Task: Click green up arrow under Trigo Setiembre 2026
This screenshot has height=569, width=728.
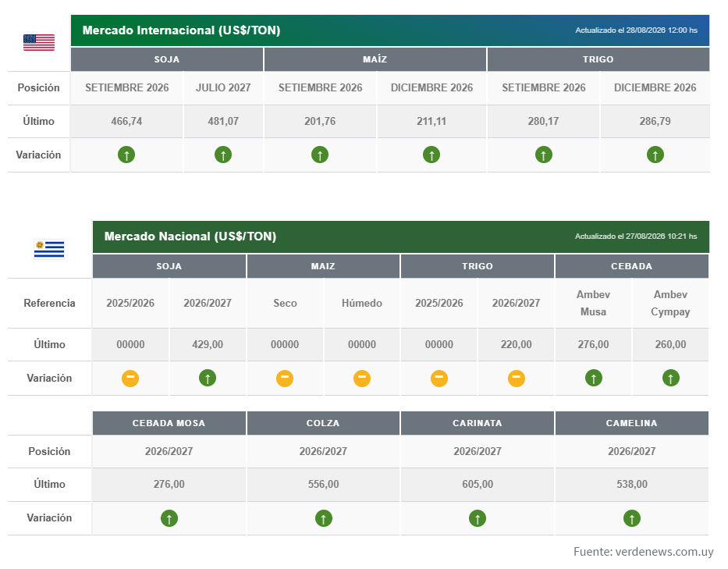Action: click(x=544, y=155)
